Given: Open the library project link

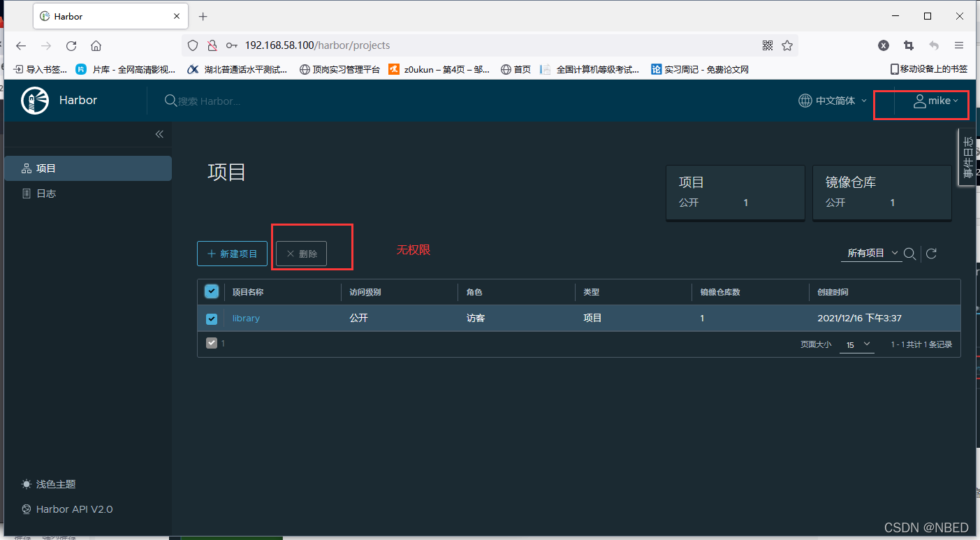Looking at the screenshot, I should coord(246,318).
